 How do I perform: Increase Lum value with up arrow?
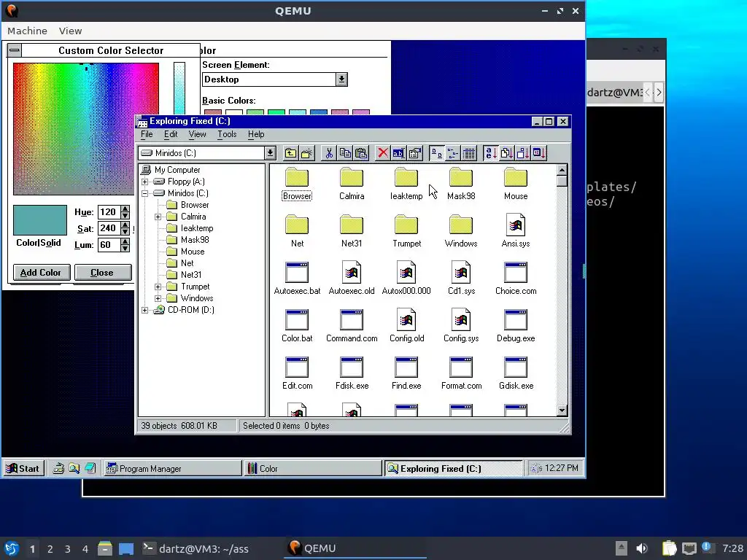pos(125,241)
